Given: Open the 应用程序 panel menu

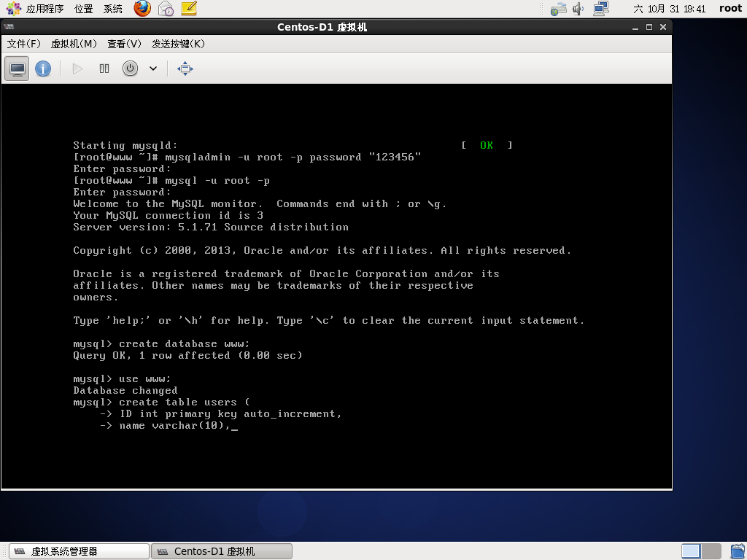Looking at the screenshot, I should pyautogui.click(x=35, y=9).
